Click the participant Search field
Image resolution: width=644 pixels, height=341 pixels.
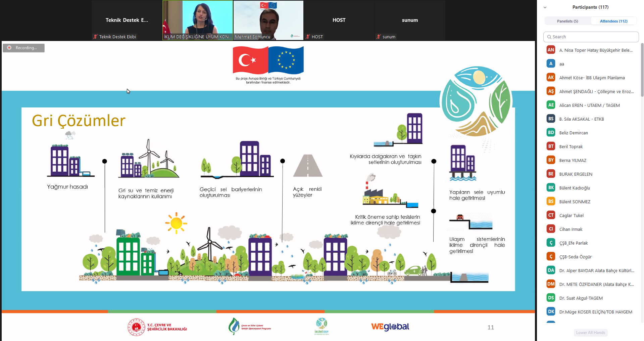tap(591, 37)
